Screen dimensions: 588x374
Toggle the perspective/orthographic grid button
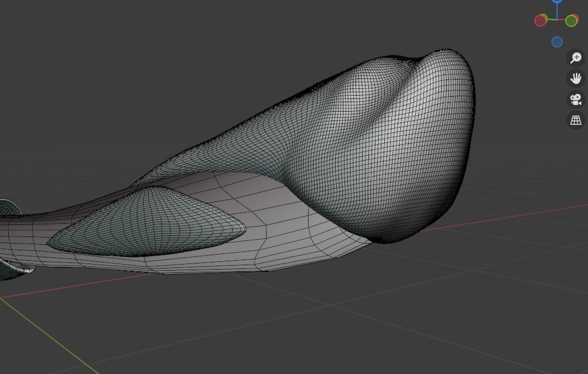tap(576, 120)
